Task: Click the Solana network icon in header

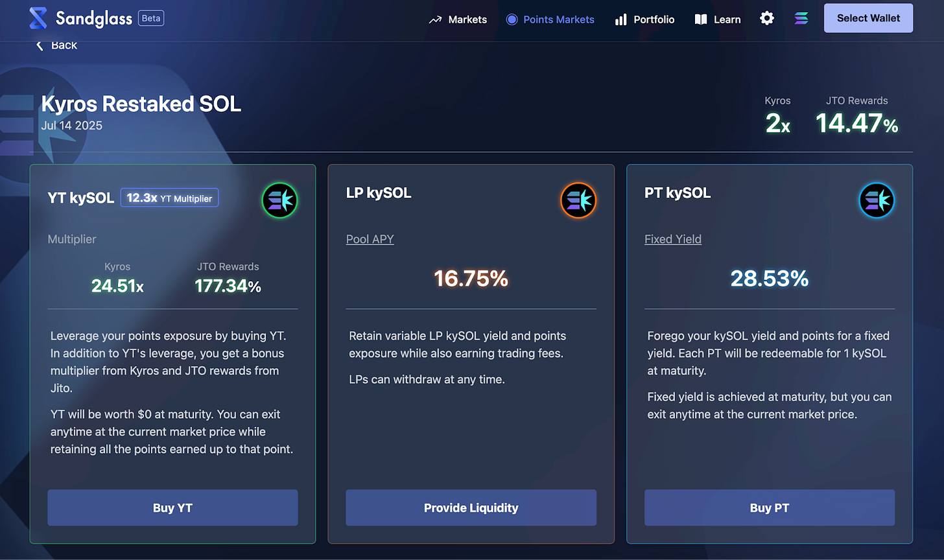Action: (x=802, y=19)
